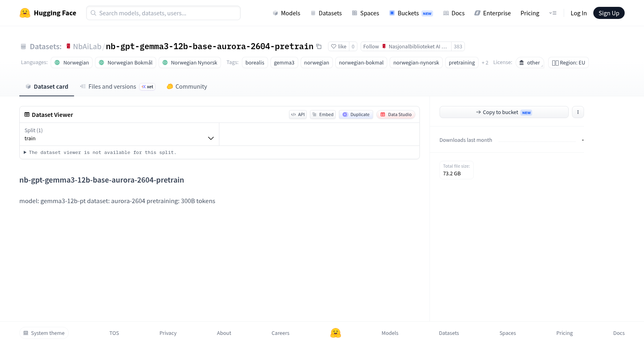Click the dataset title nb-gpt-gemma3-12b-base-aurora-2604-pretrain heading
The image size is (644, 347).
[x=101, y=180]
